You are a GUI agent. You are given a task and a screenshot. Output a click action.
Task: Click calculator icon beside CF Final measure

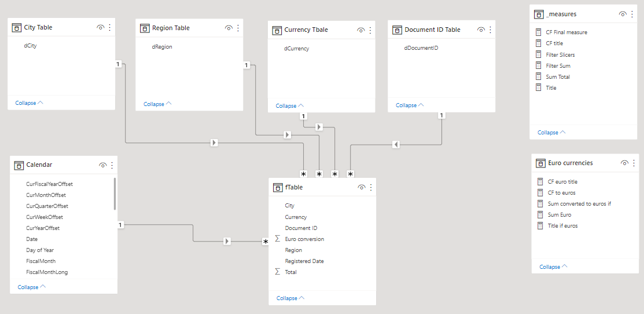pyautogui.click(x=539, y=32)
